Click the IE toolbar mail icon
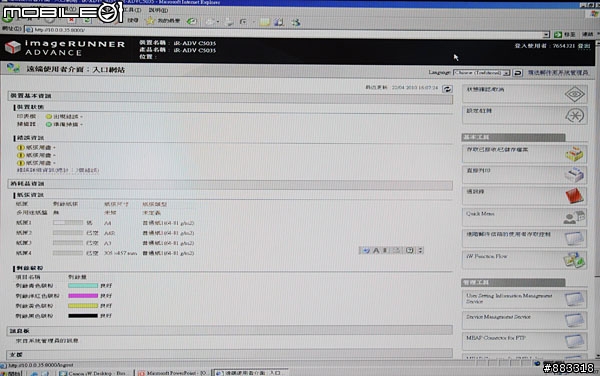The image size is (600, 376). tap(210, 22)
